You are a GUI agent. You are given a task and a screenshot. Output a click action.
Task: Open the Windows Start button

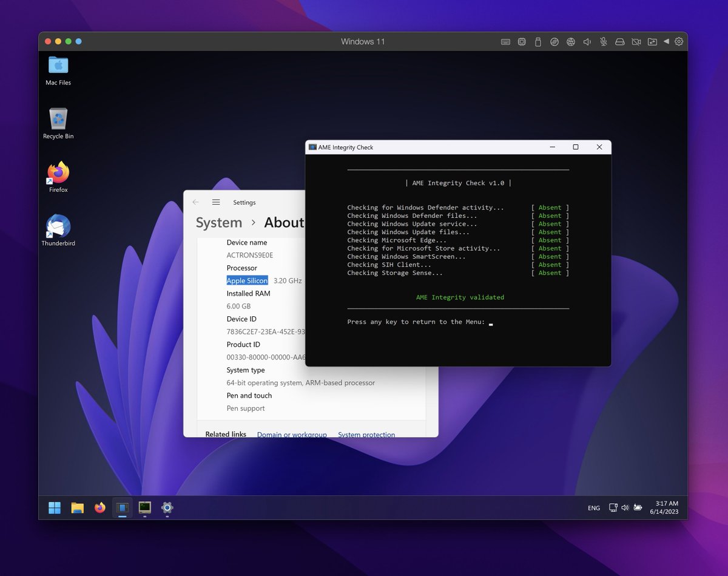point(55,508)
